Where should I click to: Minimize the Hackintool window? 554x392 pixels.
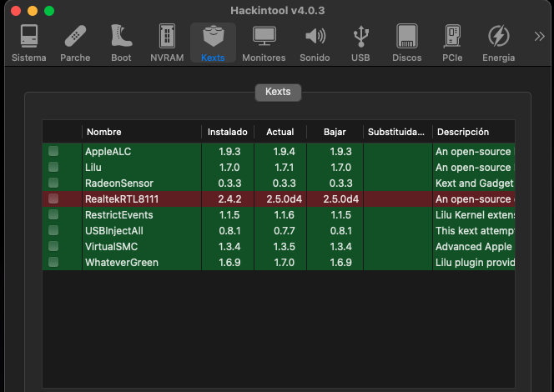(33, 11)
